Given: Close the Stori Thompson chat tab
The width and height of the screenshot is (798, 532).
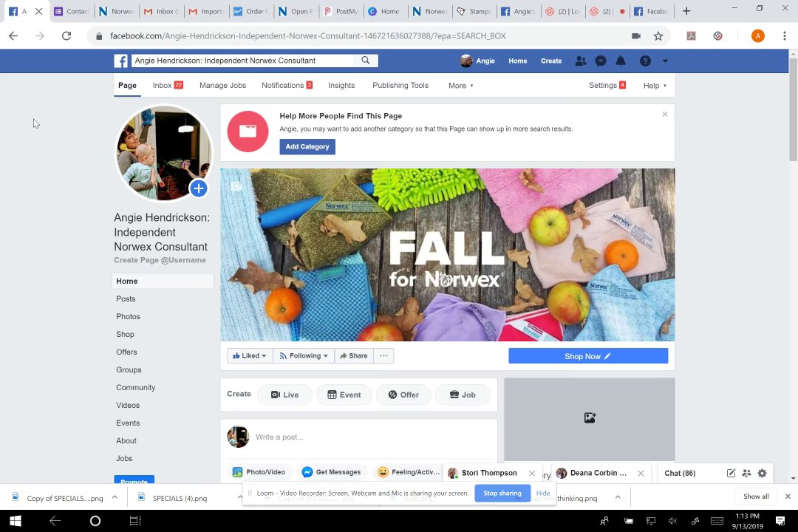Looking at the screenshot, I should [x=532, y=474].
